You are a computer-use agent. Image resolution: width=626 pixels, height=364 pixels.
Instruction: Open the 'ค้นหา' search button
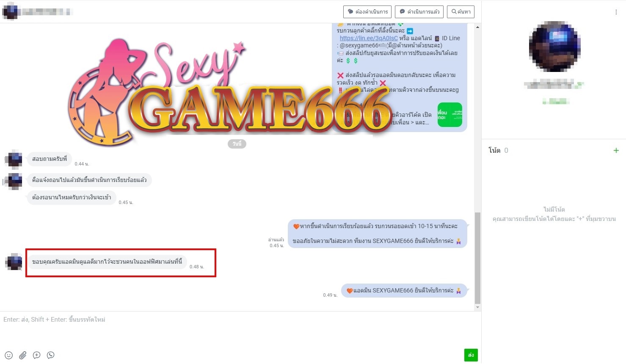(x=461, y=12)
